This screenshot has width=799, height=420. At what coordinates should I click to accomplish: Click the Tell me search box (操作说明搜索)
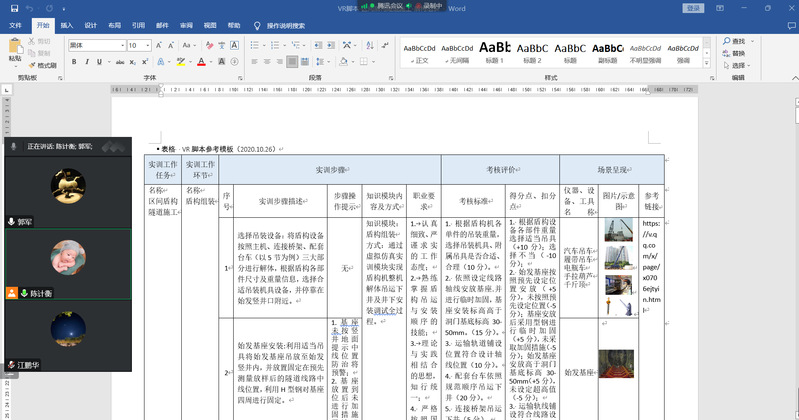click(285, 25)
